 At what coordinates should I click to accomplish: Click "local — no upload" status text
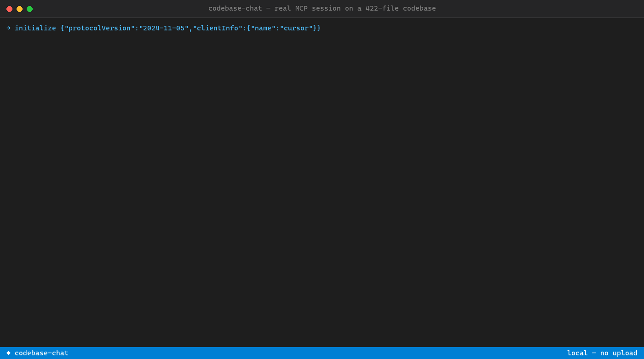(x=602, y=353)
